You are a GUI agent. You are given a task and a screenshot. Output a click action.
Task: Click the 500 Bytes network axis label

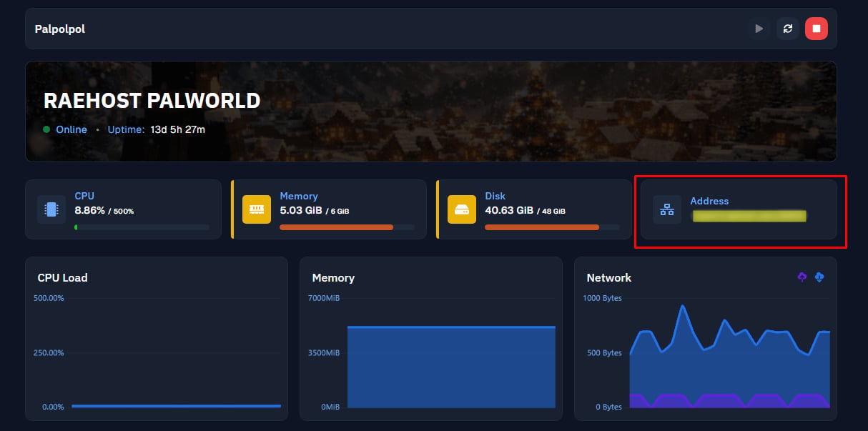tap(606, 352)
